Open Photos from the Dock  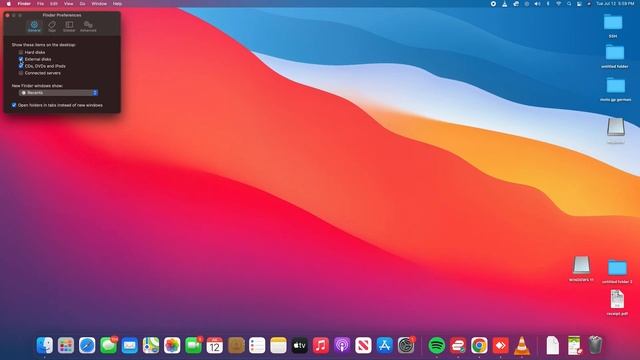[x=172, y=345]
